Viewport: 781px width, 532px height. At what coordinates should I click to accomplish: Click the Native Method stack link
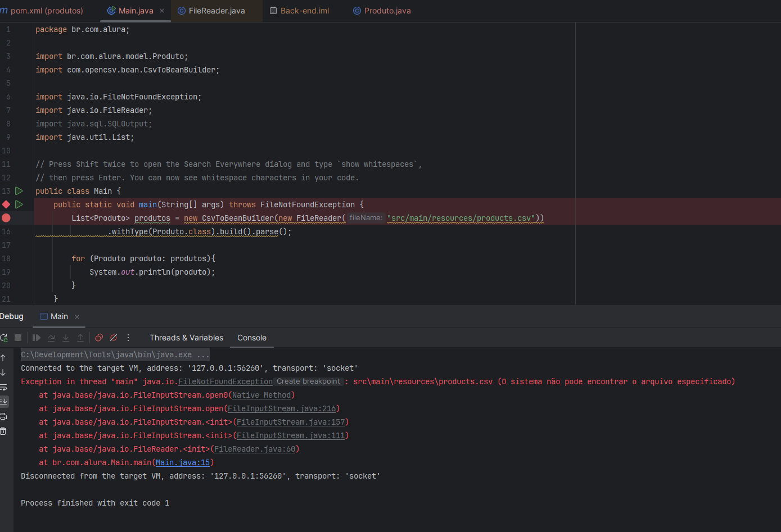[261, 395]
